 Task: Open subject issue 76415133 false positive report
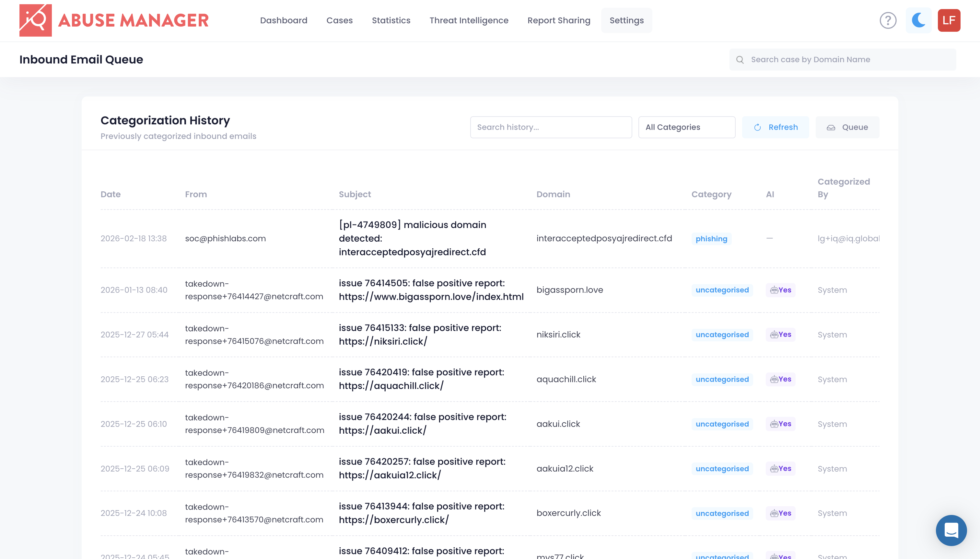(x=420, y=335)
